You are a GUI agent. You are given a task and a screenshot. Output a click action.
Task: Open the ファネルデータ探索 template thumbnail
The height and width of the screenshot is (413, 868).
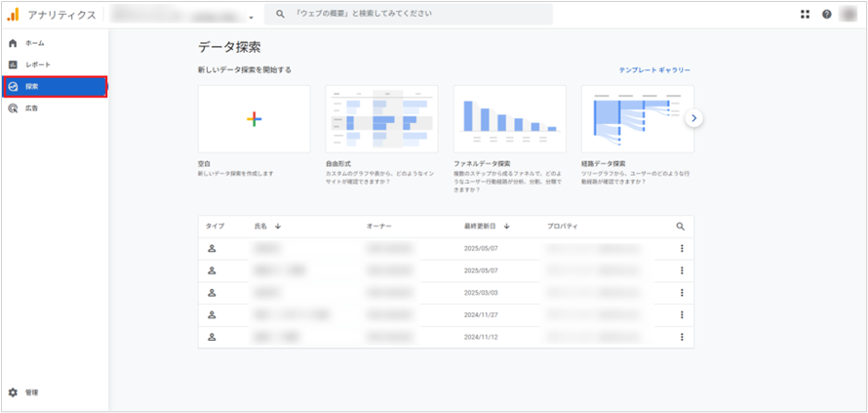(510, 119)
